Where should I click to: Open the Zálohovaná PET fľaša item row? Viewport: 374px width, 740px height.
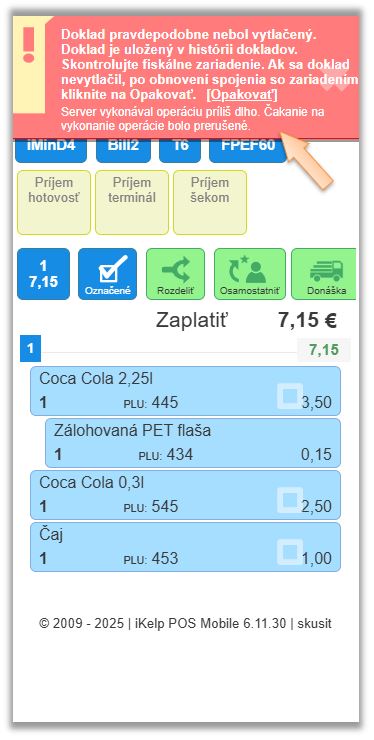[x=193, y=443]
